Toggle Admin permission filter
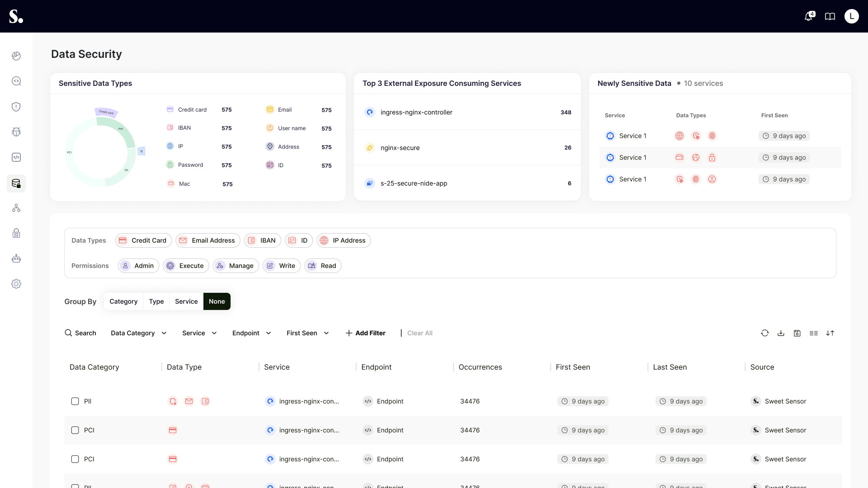868x488 pixels. pos(139,266)
